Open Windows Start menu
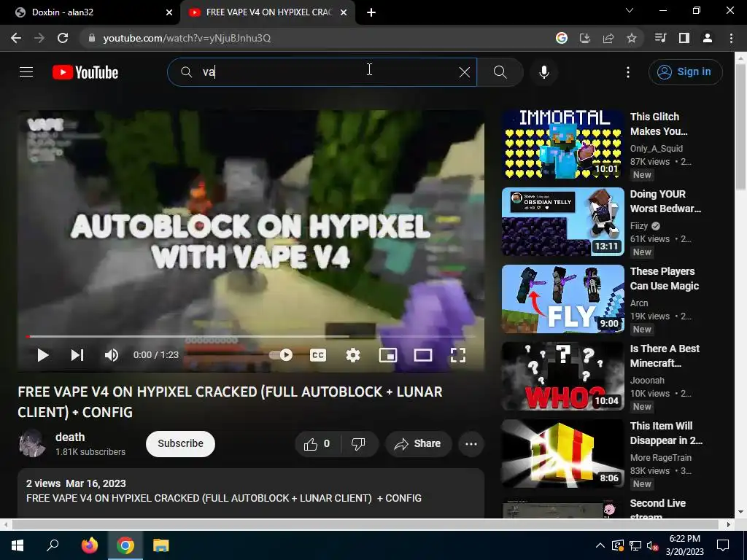The height and width of the screenshot is (560, 747). [x=18, y=545]
